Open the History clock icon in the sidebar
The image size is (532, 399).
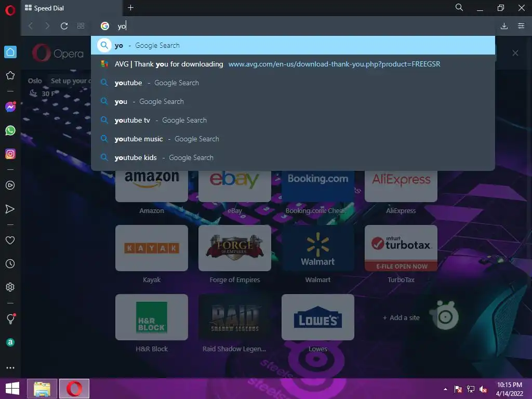(10, 263)
